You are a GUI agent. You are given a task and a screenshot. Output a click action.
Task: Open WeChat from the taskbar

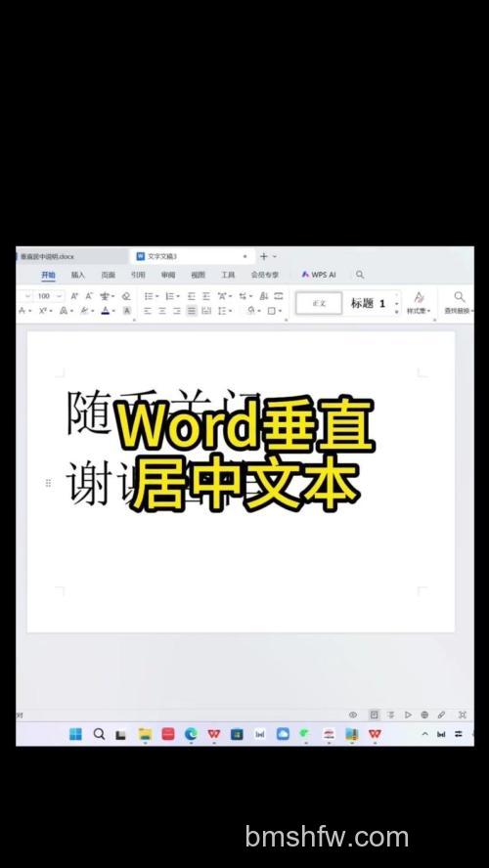coord(305,734)
